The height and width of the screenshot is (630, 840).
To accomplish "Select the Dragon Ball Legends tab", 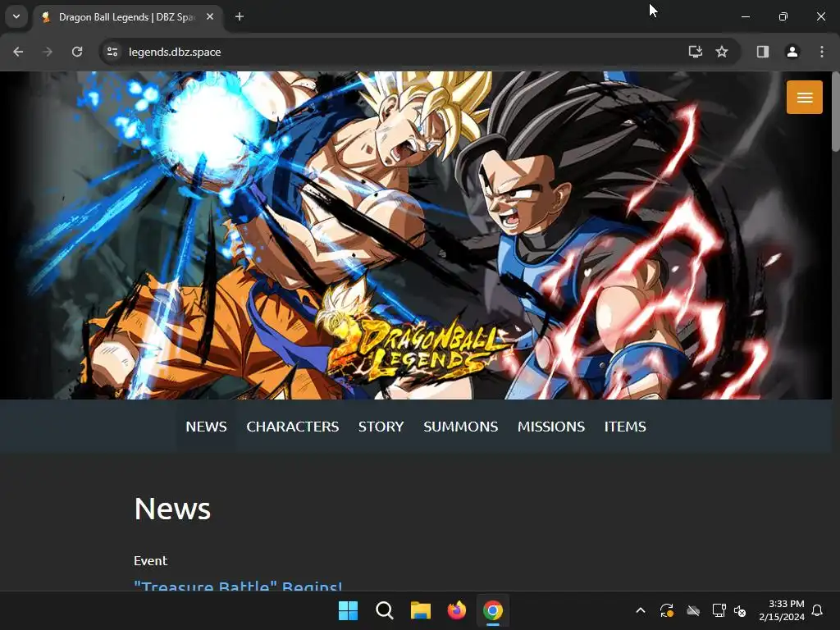I will tap(127, 17).
